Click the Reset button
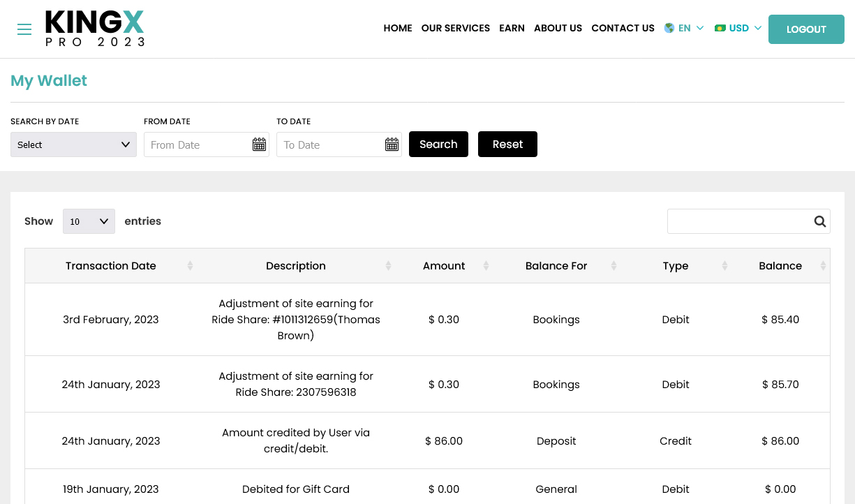Screen dimensions: 855x504 [507, 144]
